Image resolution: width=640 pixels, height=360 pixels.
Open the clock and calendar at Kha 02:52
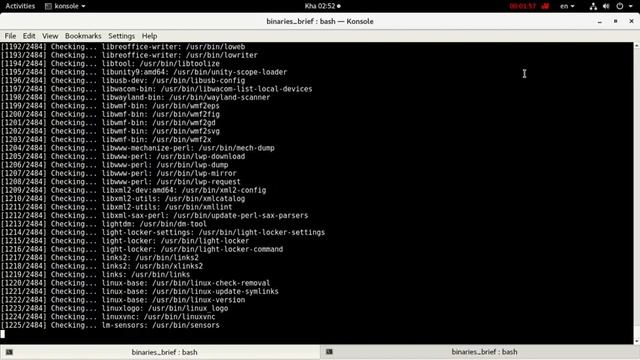322,6
